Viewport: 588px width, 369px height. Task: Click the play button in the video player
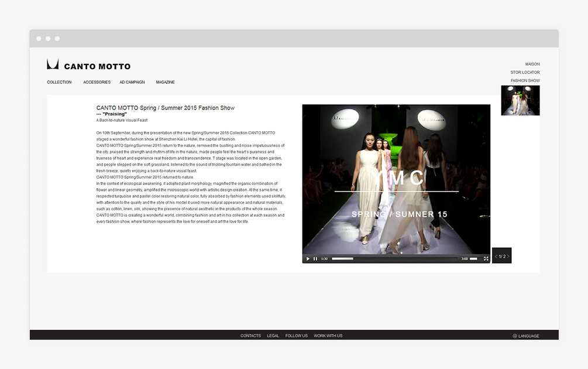pyautogui.click(x=308, y=258)
